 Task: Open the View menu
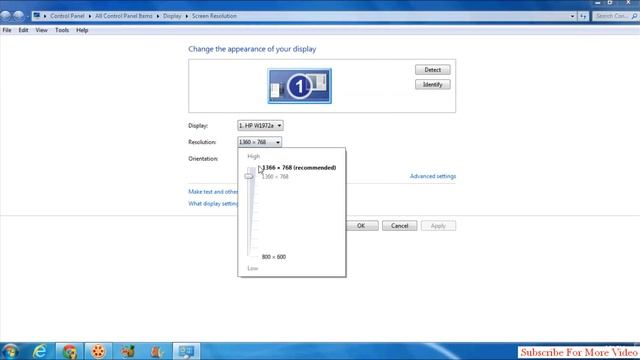pos(41,30)
